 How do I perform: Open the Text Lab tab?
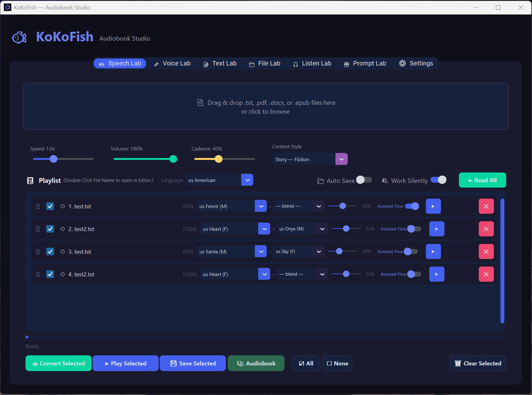pos(220,63)
